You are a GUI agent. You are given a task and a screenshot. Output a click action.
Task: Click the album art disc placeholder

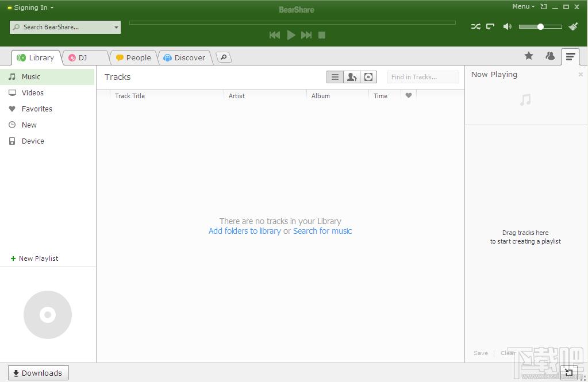point(48,315)
